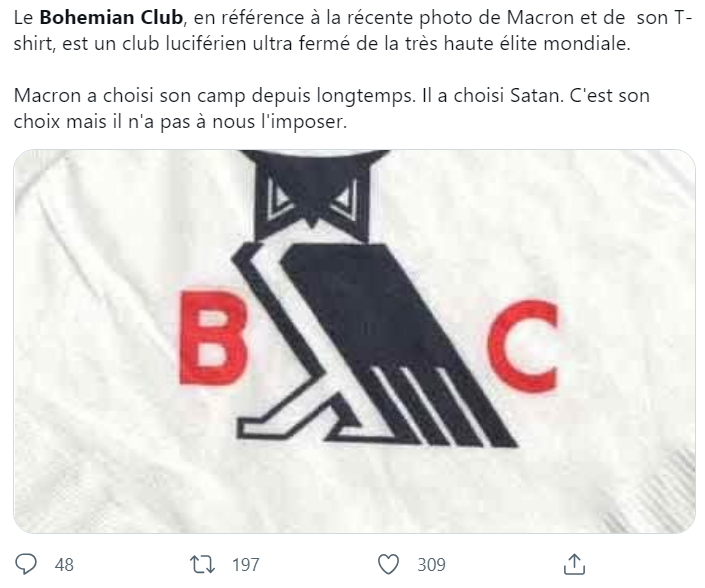Like the tweet with the heart icon
This screenshot has width=705, height=588.
(388, 564)
